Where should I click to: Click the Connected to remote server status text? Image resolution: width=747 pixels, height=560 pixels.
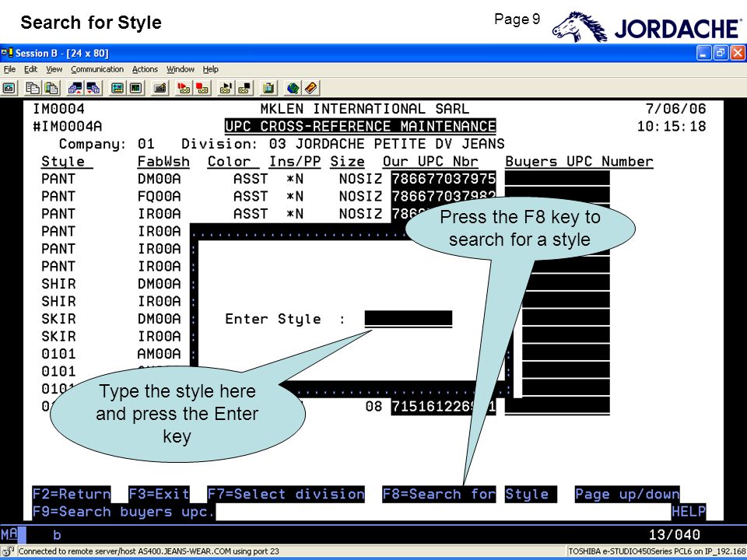(149, 551)
